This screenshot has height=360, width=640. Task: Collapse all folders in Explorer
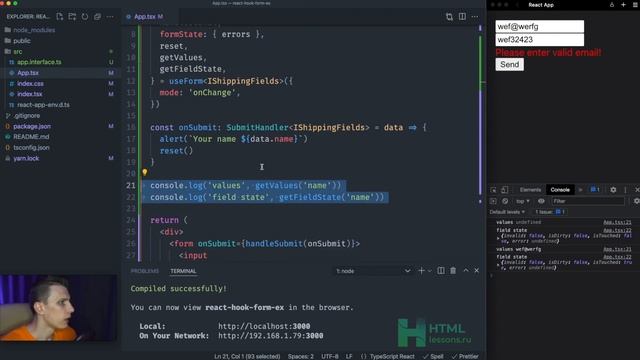[97, 16]
